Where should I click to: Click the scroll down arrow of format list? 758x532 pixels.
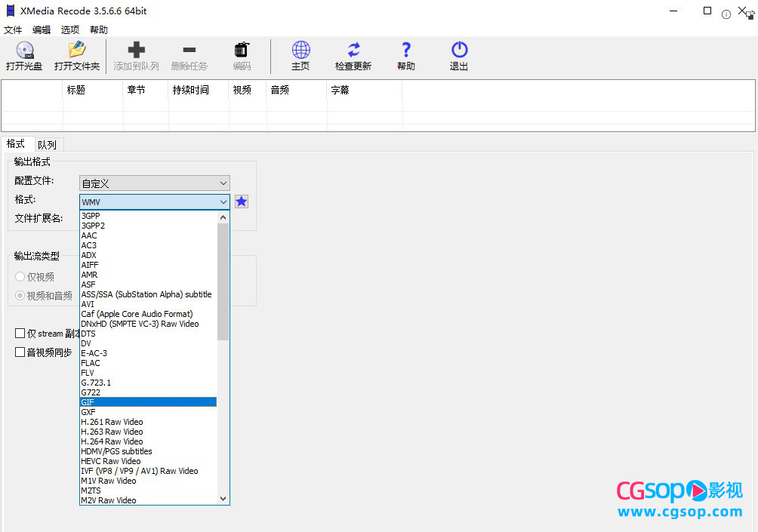(x=223, y=499)
